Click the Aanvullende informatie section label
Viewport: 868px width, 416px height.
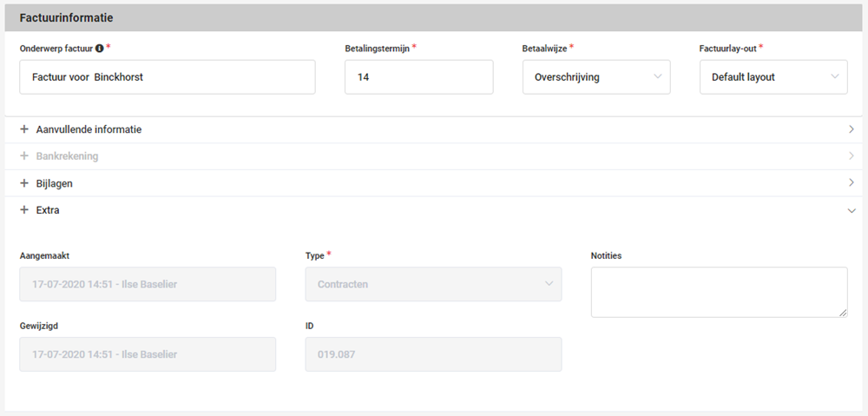pyautogui.click(x=89, y=129)
